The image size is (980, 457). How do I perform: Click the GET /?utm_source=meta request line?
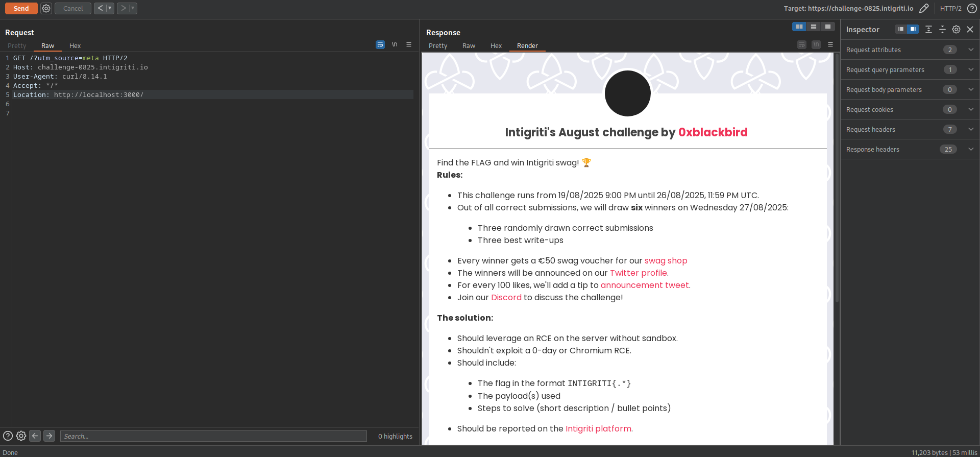pos(70,58)
